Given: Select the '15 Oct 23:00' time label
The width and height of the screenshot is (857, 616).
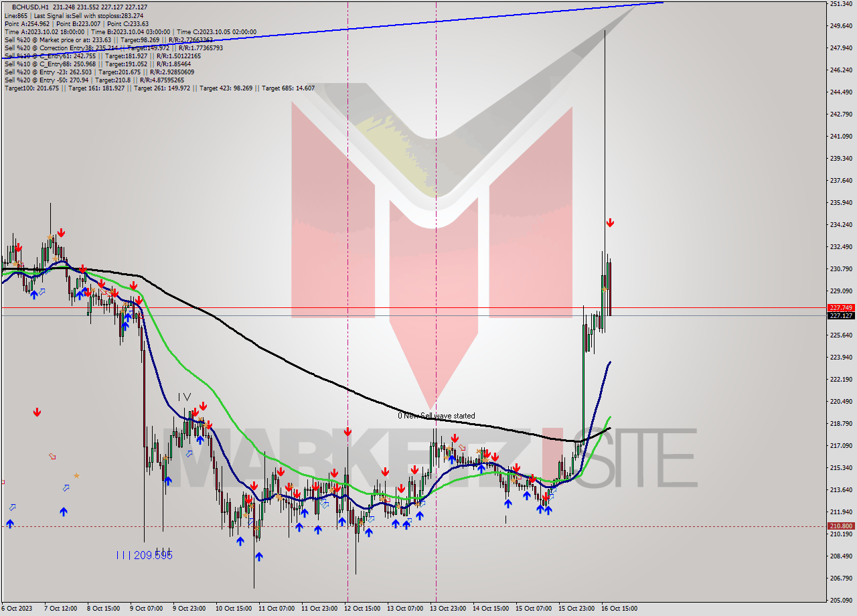Looking at the screenshot, I should [x=576, y=609].
